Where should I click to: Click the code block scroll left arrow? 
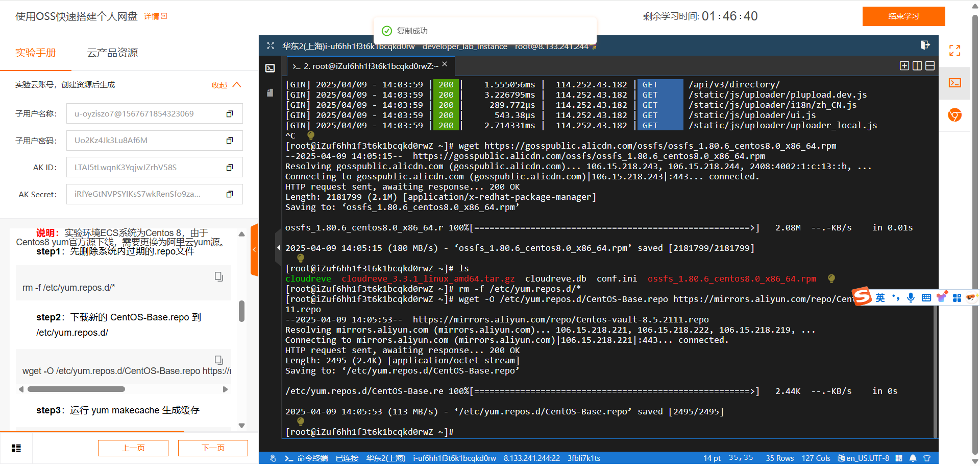(x=21, y=389)
